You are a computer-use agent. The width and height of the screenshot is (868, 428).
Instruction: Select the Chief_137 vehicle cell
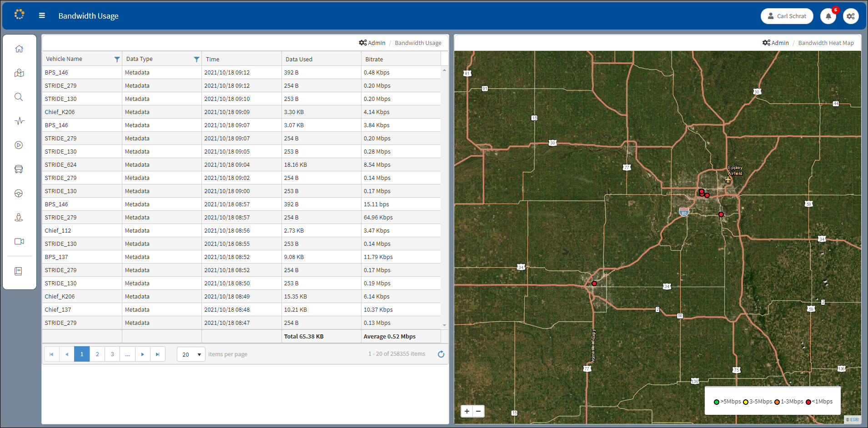pos(82,309)
